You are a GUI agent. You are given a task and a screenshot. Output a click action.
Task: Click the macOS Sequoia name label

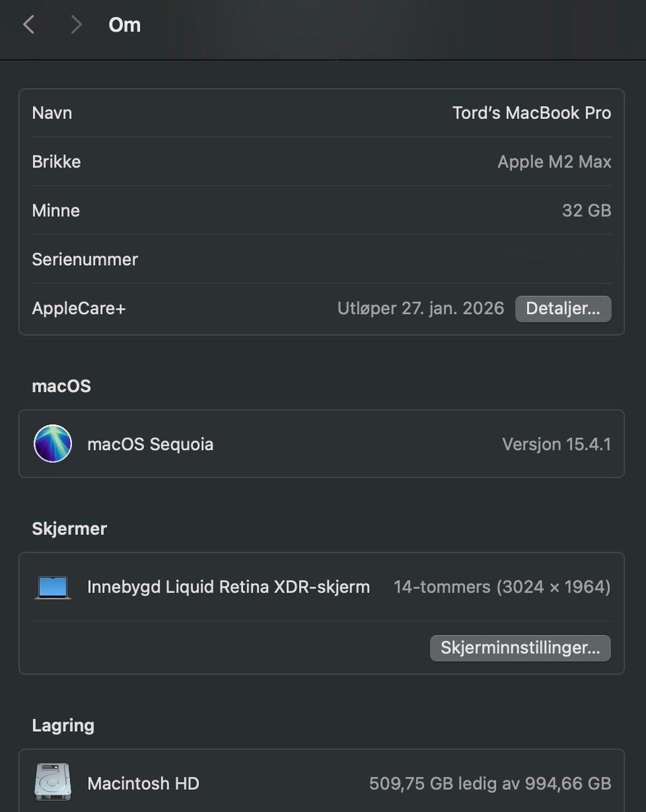pyautogui.click(x=150, y=445)
